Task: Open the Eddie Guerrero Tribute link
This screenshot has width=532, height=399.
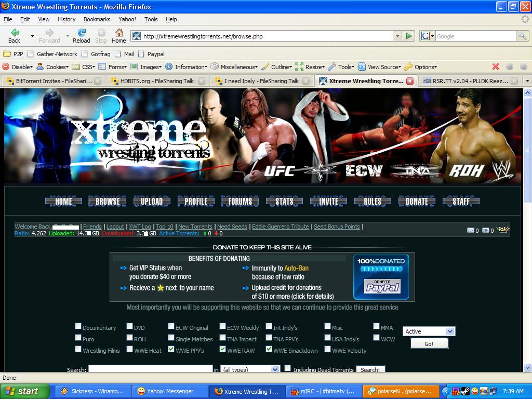Action: point(280,227)
